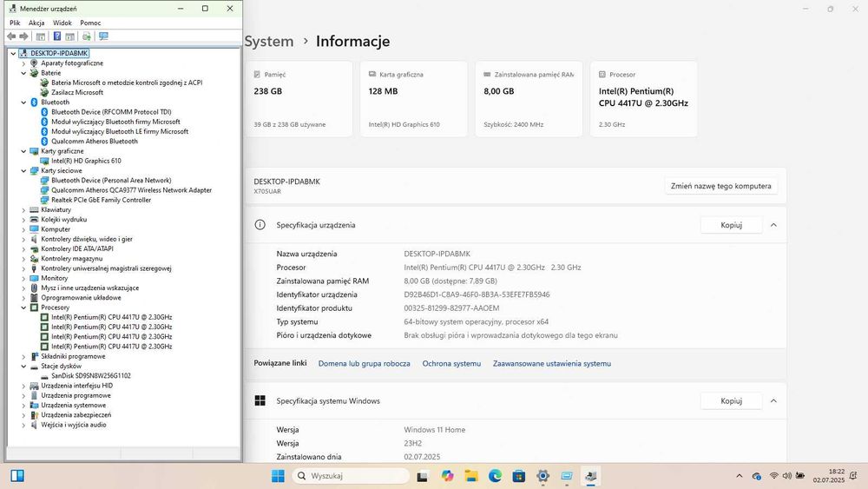The image size is (868, 489).
Task: Select Qualcomm Atheros QCA9377 Wireless Network Adapter
Action: click(131, 190)
